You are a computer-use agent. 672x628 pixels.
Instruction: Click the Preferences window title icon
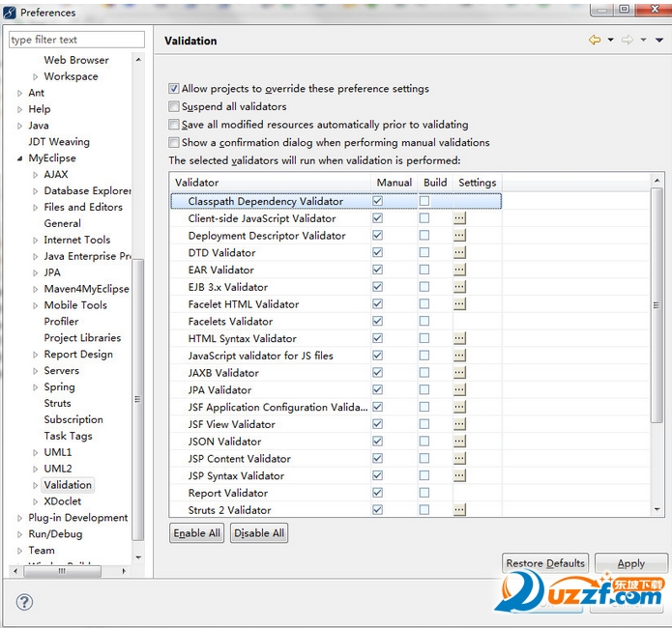[10, 13]
